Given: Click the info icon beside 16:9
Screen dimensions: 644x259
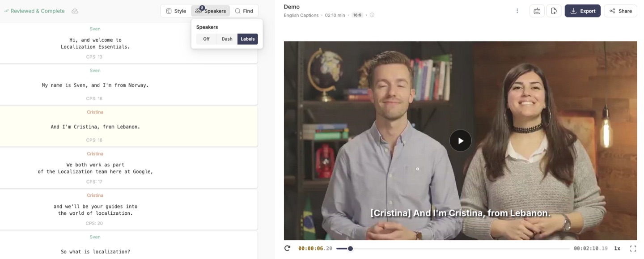Looking at the screenshot, I should pos(372,15).
